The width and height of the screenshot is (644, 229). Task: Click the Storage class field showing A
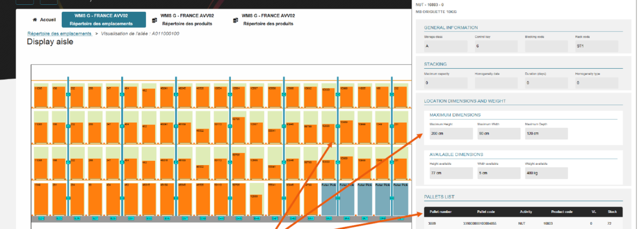[x=444, y=47]
